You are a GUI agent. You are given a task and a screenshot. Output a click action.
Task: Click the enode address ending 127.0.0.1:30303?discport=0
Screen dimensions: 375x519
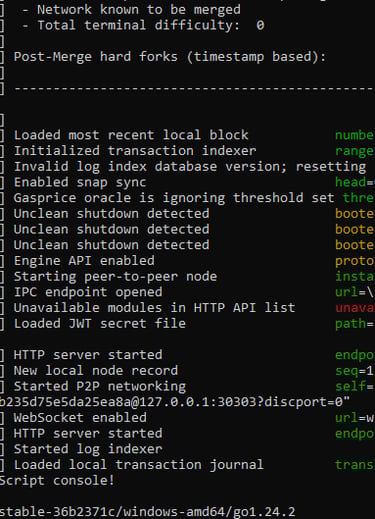pyautogui.click(x=175, y=402)
